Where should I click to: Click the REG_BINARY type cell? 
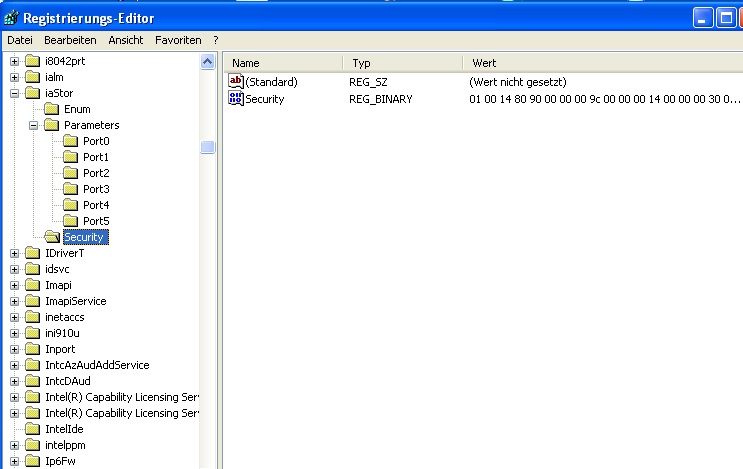381,99
